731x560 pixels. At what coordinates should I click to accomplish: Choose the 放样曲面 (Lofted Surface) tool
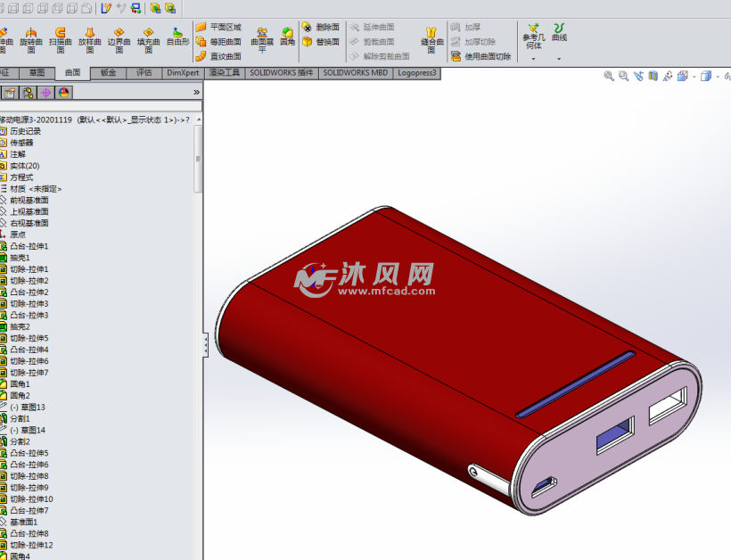pyautogui.click(x=89, y=38)
